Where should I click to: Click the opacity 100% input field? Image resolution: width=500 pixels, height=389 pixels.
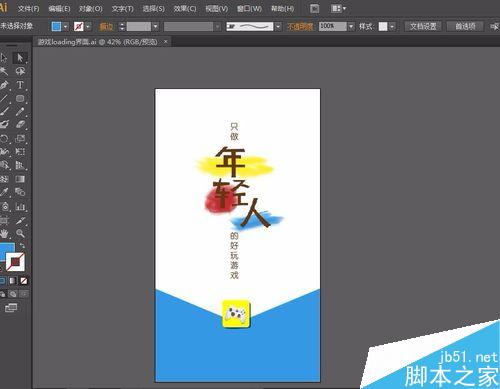[x=333, y=26]
